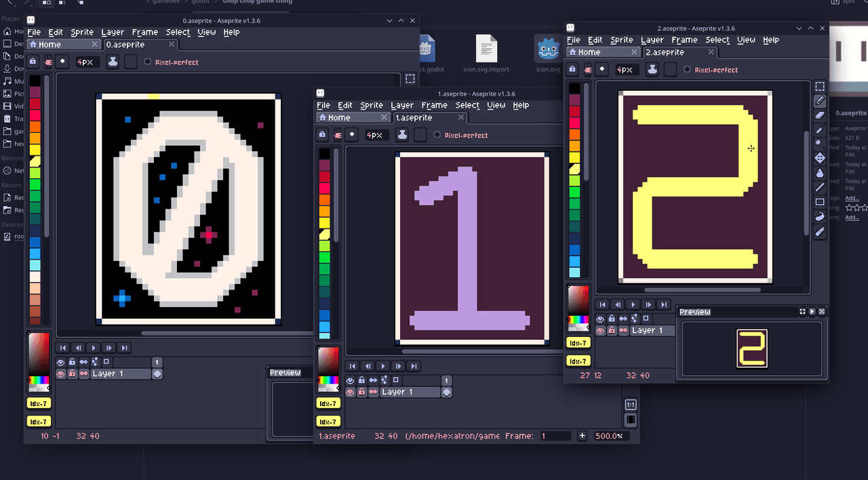Screen dimensions: 868x480
Task: Toggle Pixel-perfect option in 0.aseprite window
Action: [148, 62]
